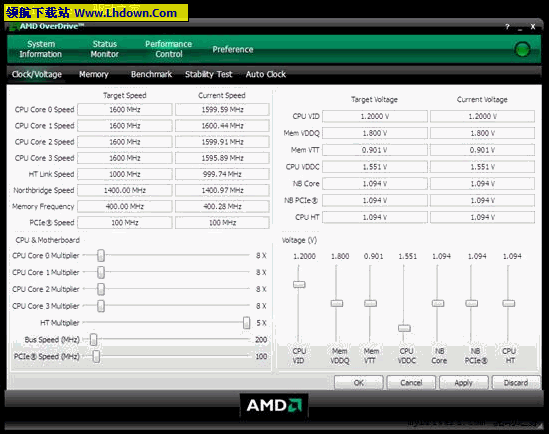Viewport: 549px width, 434px height.
Task: Click the CPU VID current voltage field
Action: 482,116
